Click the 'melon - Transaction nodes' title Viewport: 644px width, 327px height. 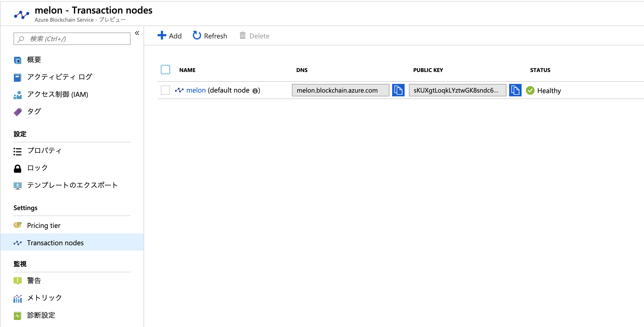(93, 10)
